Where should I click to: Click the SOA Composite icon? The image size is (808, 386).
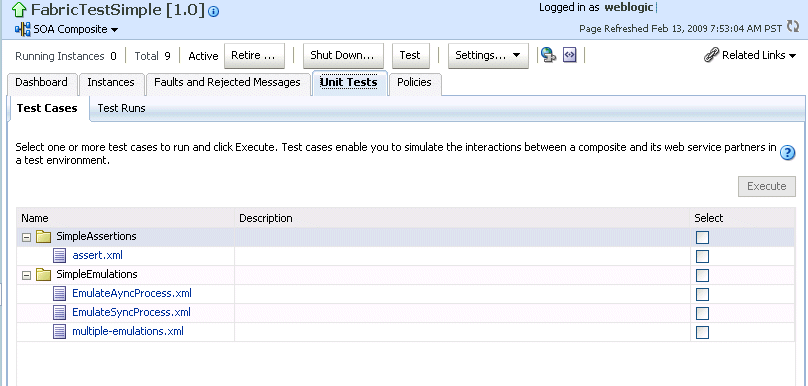(x=23, y=29)
